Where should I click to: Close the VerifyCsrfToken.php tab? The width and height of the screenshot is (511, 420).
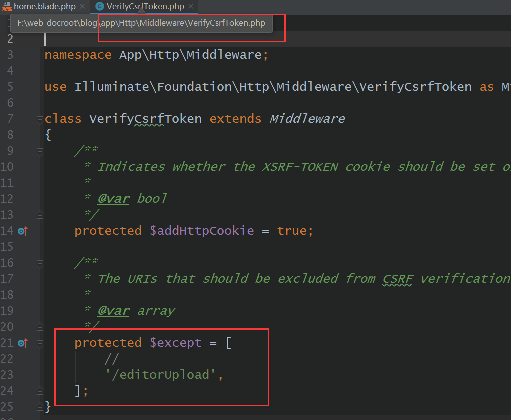[x=191, y=6]
